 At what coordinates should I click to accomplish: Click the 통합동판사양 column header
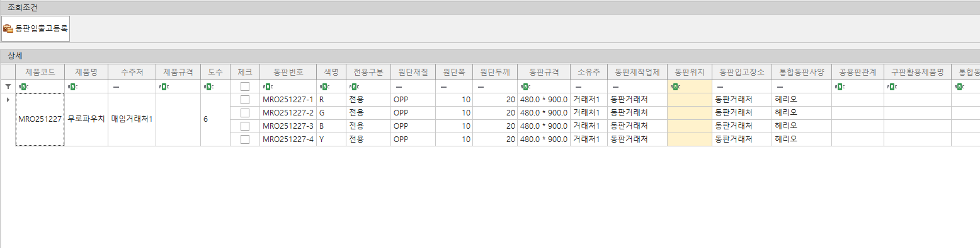click(802, 72)
